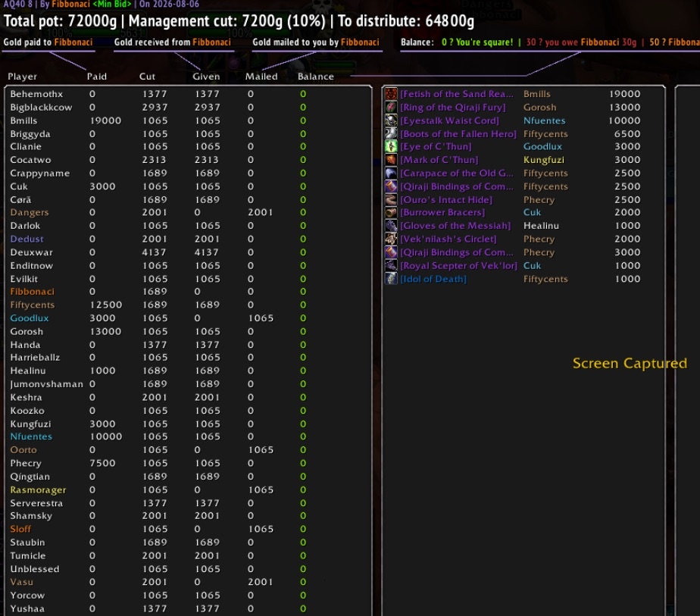Viewport: 700px width, 616px height.
Task: Select player Goodlux in the player list
Action: click(30, 318)
